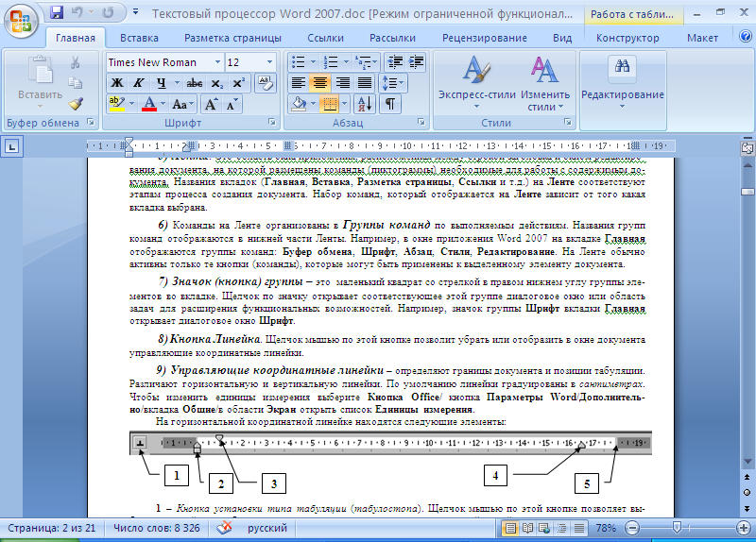Apply subscript formatting (x₂)

[217, 83]
